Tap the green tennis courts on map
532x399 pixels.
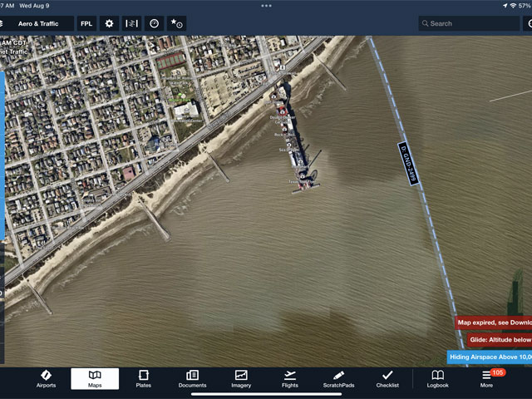click(x=171, y=61)
